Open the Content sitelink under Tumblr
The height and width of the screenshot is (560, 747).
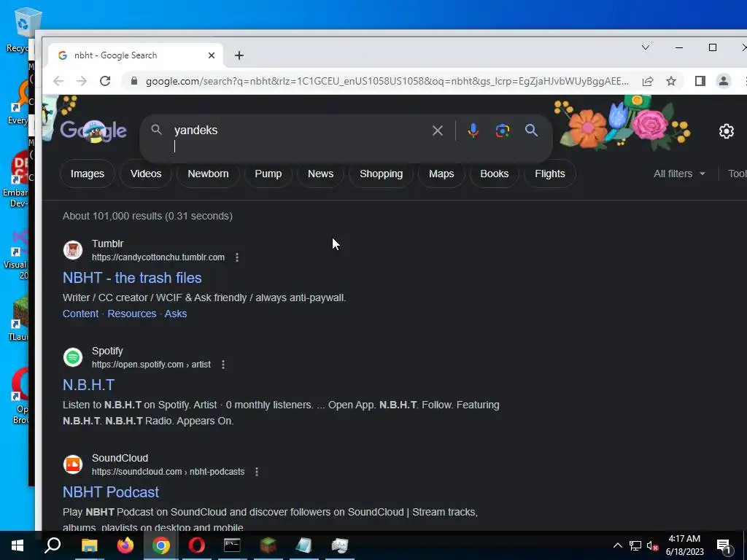pyautogui.click(x=80, y=314)
